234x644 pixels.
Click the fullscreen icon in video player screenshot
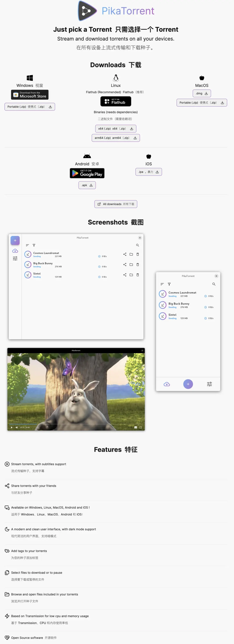coord(141,427)
